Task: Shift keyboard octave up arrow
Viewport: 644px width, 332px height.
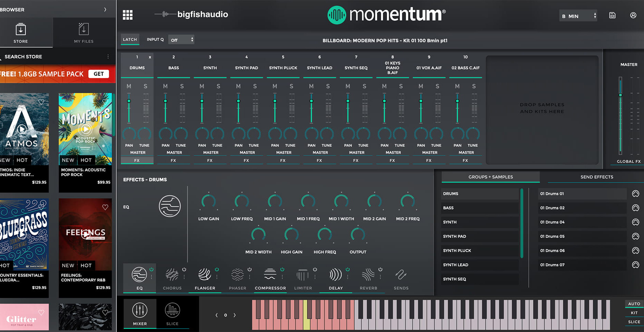Action: [235, 315]
